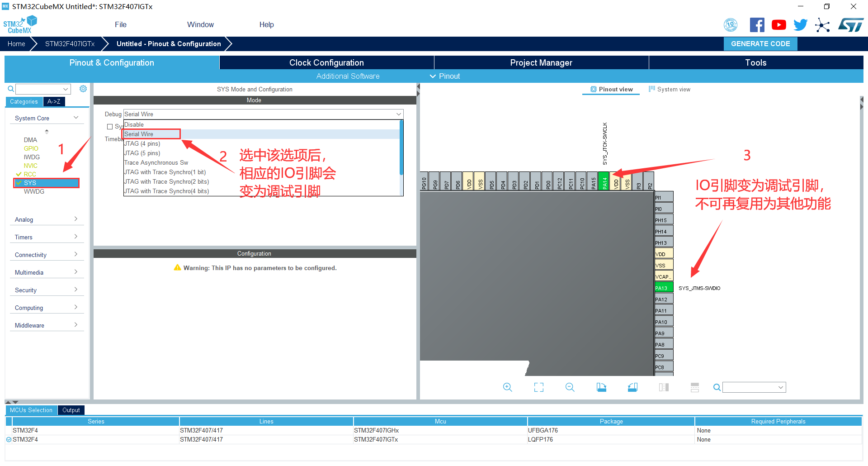Click the Twitter bird icon
This screenshot has width=868, height=466.
(x=800, y=25)
